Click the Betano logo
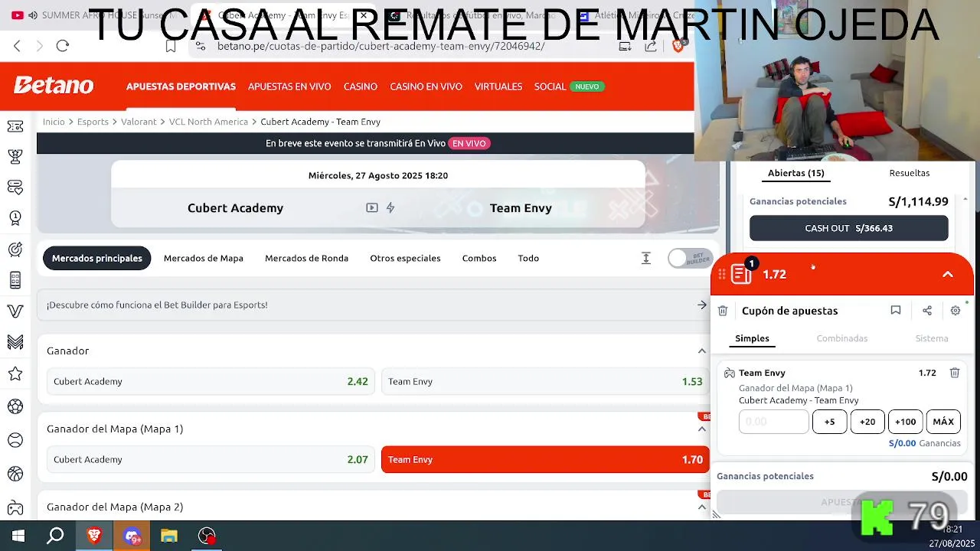Screen dimensions: 980x551 54,86
